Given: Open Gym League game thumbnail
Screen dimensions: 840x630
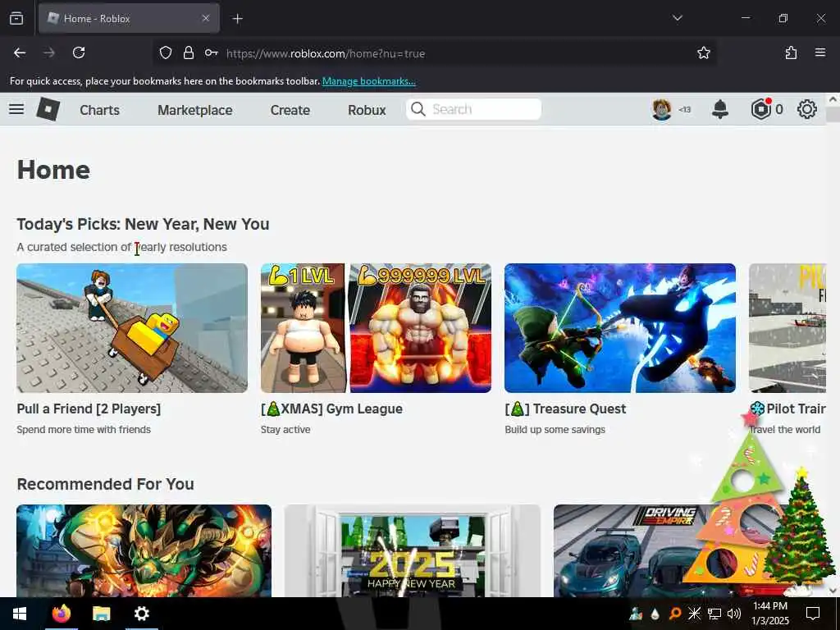Looking at the screenshot, I should pos(376,328).
